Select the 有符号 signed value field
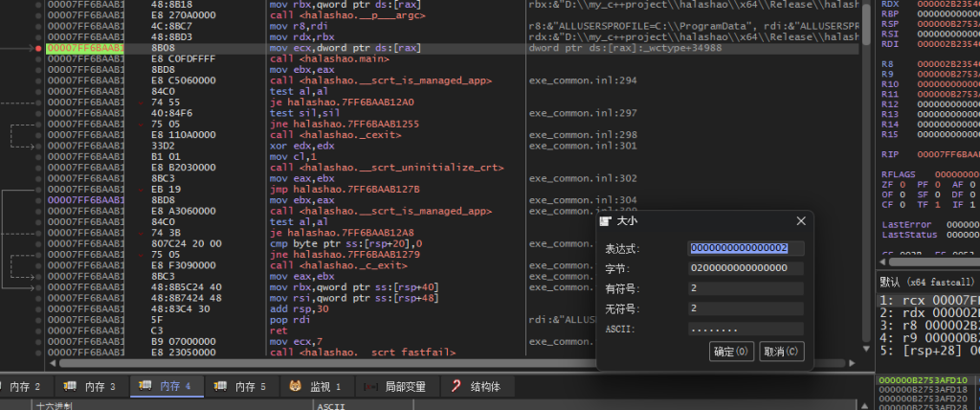This screenshot has height=410, width=980. click(x=746, y=288)
